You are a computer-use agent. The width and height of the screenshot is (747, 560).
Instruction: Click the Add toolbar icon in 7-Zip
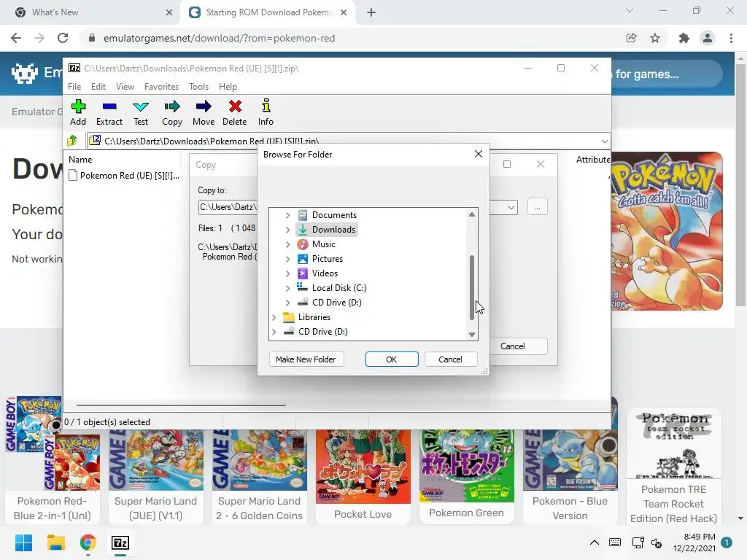78,112
